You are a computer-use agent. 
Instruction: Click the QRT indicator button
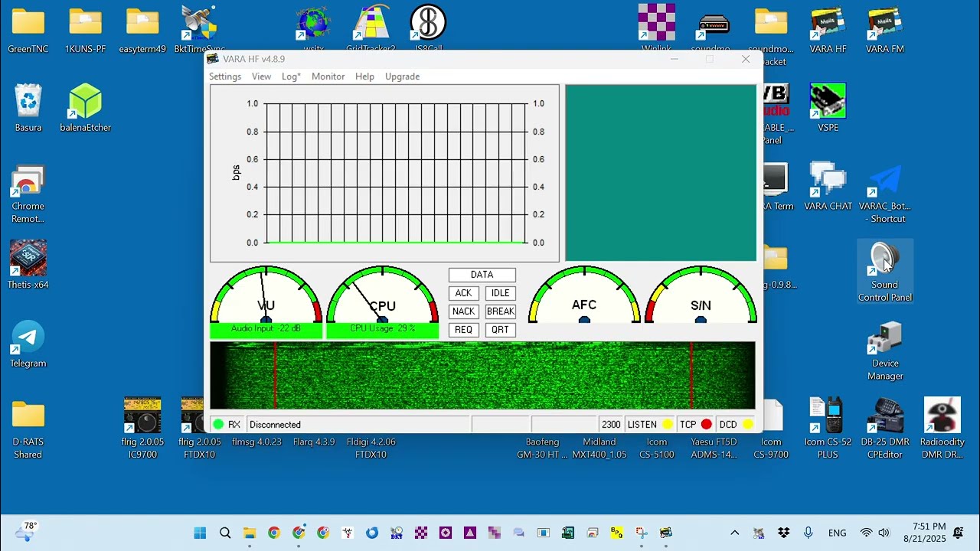(x=500, y=330)
